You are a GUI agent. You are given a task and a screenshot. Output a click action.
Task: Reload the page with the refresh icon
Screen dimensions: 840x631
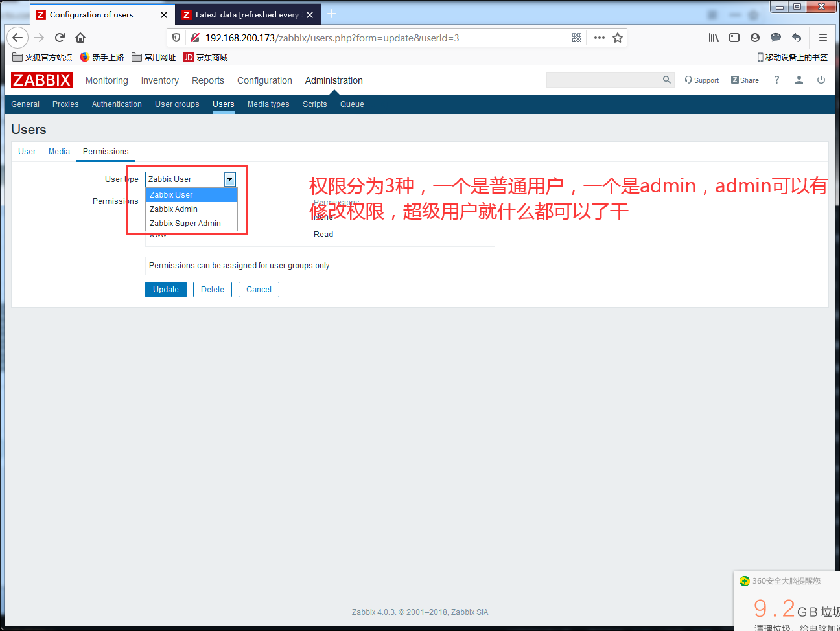(60, 38)
